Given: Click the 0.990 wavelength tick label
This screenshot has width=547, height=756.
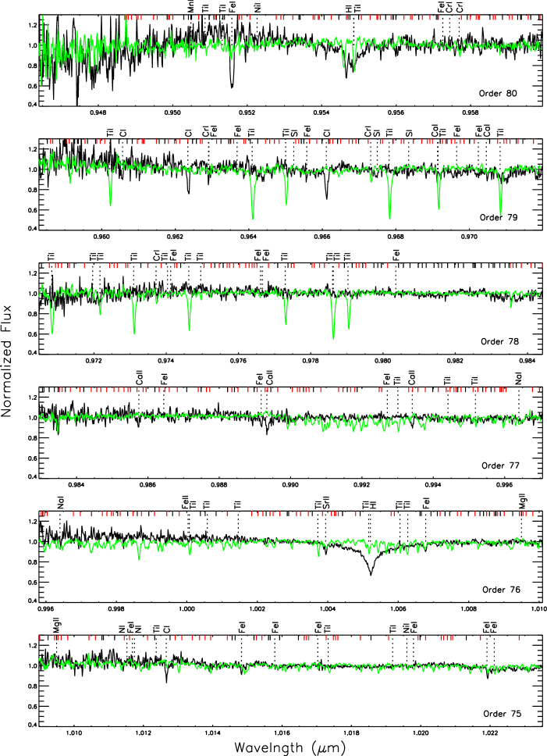Looking at the screenshot, I should [x=290, y=485].
